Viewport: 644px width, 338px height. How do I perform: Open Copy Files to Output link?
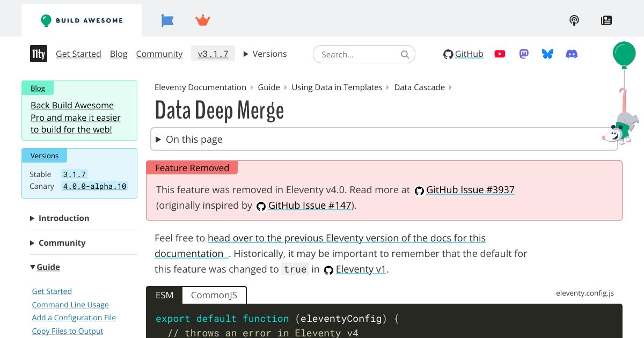click(68, 331)
